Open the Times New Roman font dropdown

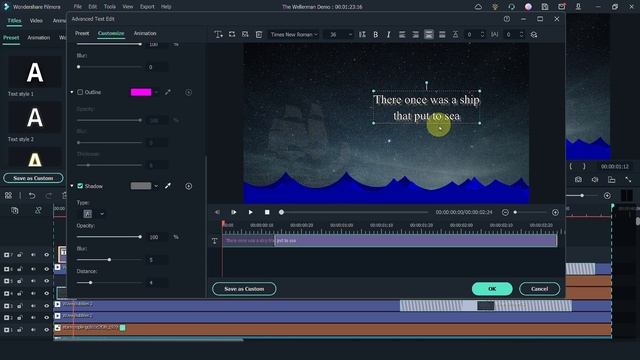pyautogui.click(x=294, y=35)
